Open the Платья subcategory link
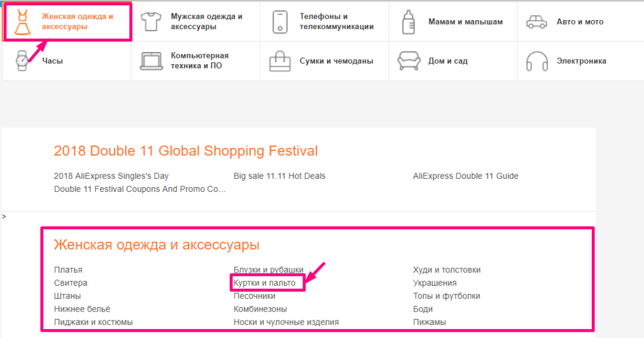The height and width of the screenshot is (338, 644). (68, 270)
